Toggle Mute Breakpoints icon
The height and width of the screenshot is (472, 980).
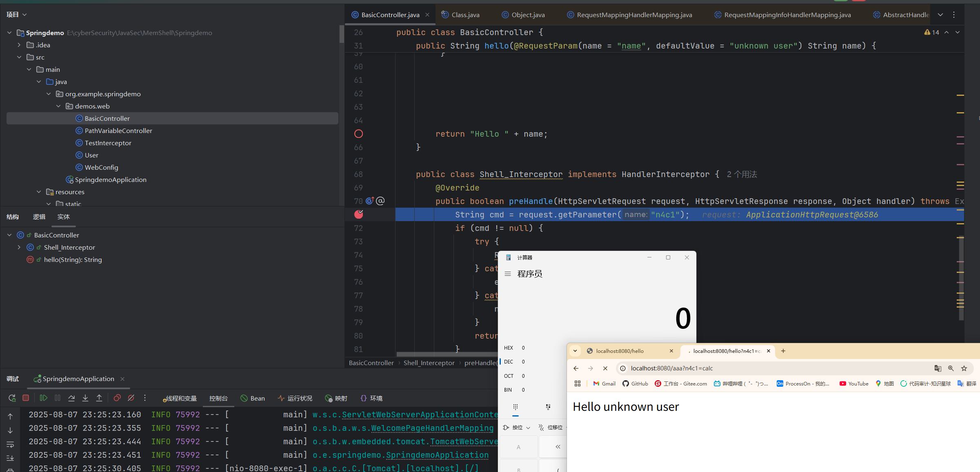point(131,398)
